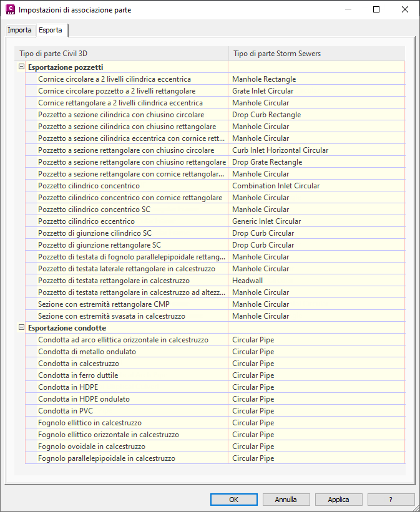Image resolution: width=420 pixels, height=512 pixels.
Task: Select 'Pozzetto di testata rettangolare in calcestruzzo' row
Action: pyautogui.click(x=127, y=281)
